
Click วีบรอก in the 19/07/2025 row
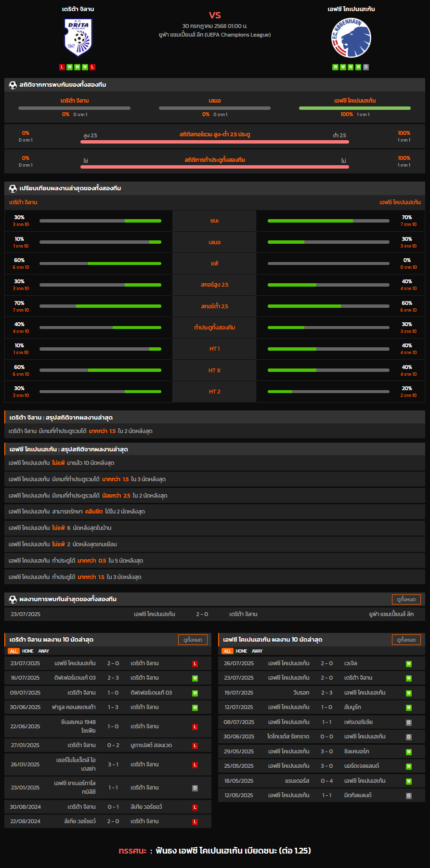click(301, 693)
